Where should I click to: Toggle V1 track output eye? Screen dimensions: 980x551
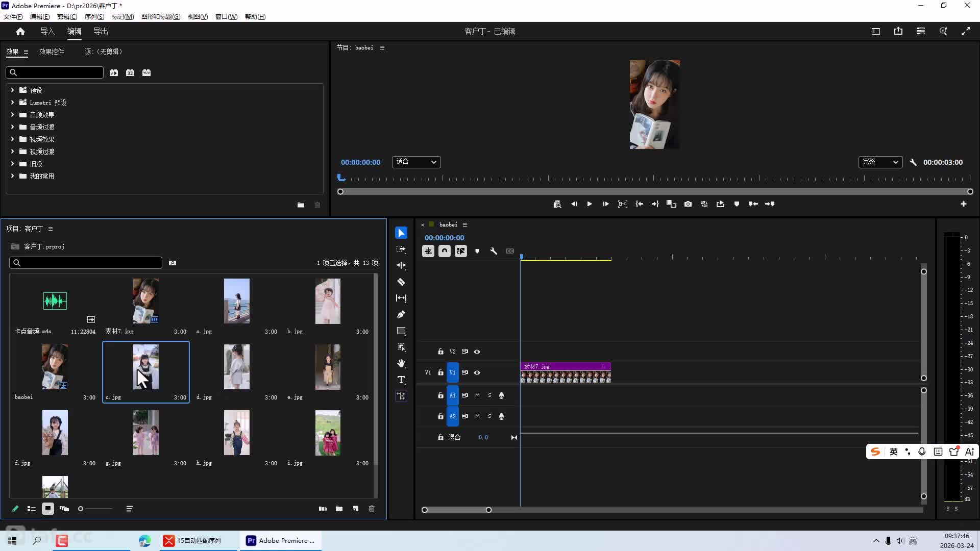[477, 372]
